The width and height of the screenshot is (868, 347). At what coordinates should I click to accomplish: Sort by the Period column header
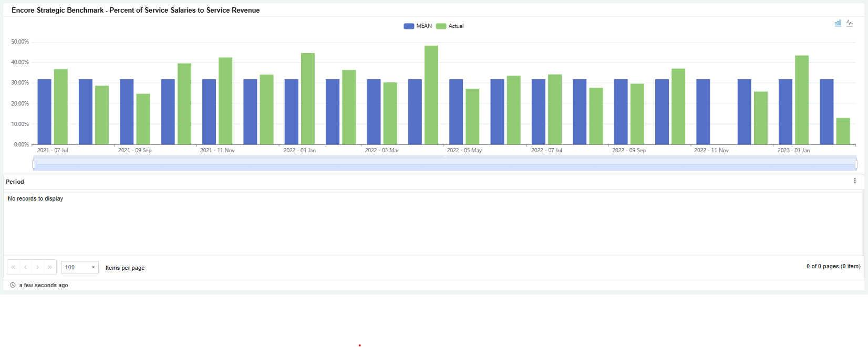(x=15, y=182)
